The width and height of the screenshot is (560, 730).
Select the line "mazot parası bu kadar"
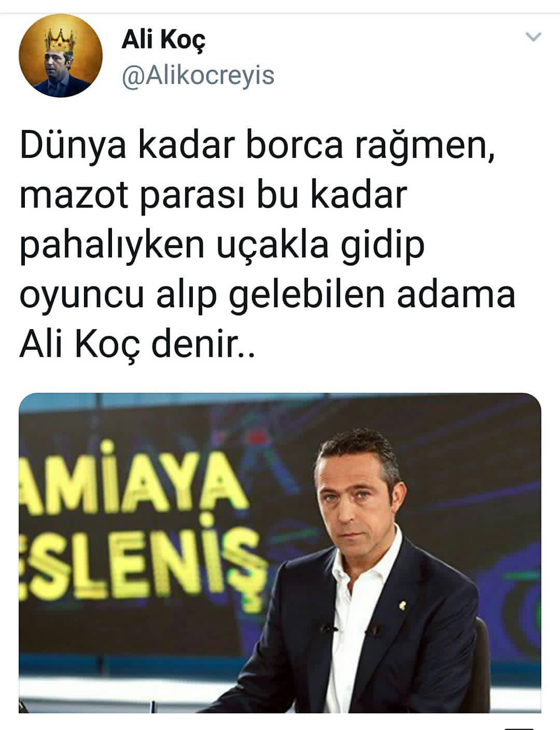pos(213,196)
